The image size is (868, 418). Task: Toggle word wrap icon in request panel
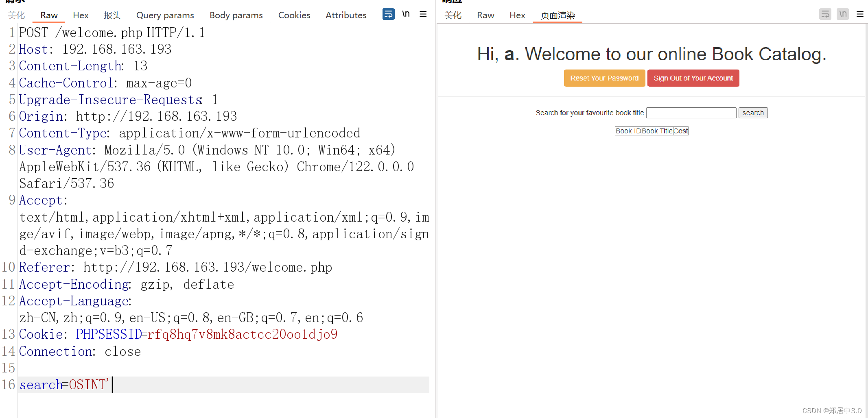coord(388,14)
